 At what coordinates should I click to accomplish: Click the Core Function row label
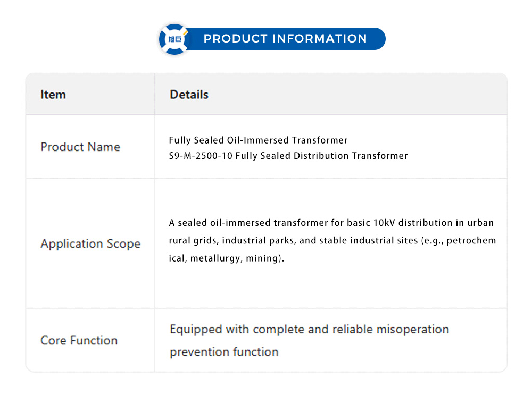[79, 340]
